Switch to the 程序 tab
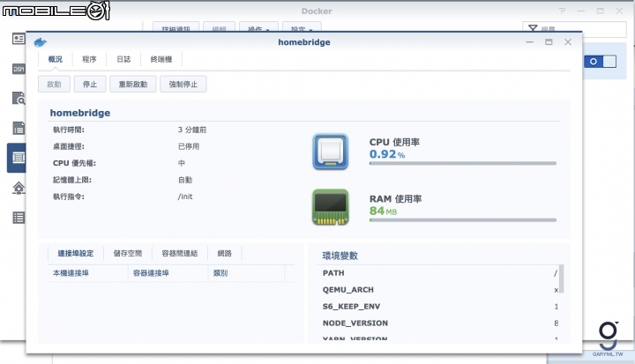This screenshot has height=364, width=635. 89,60
